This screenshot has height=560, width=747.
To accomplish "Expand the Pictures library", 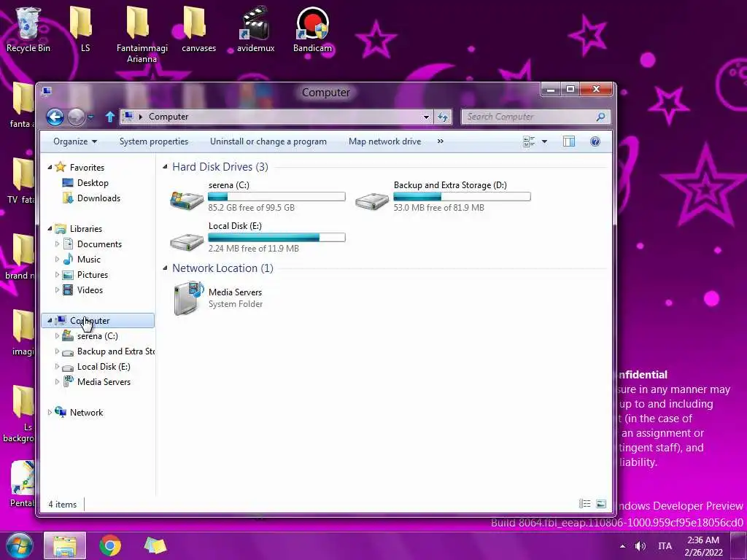I will [57, 275].
